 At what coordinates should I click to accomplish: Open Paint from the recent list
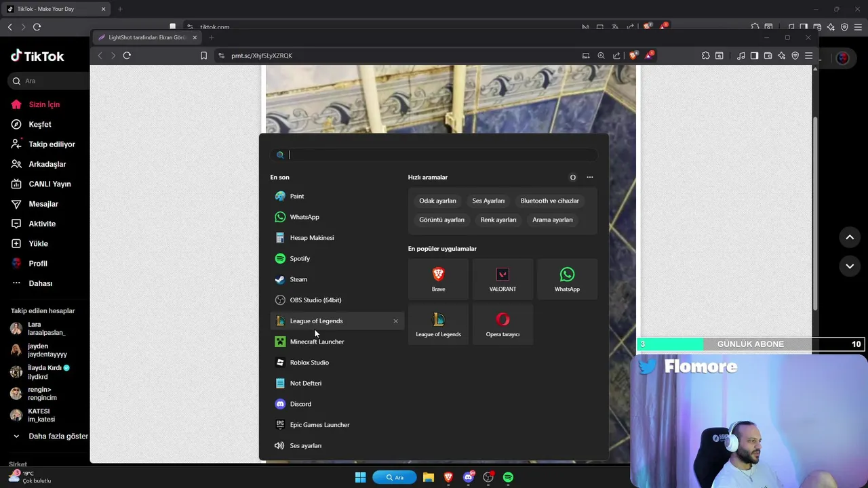click(x=337, y=196)
